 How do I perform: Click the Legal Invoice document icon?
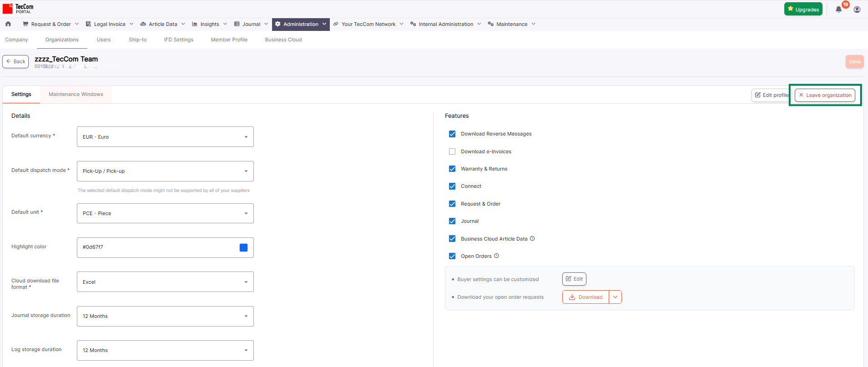point(88,24)
